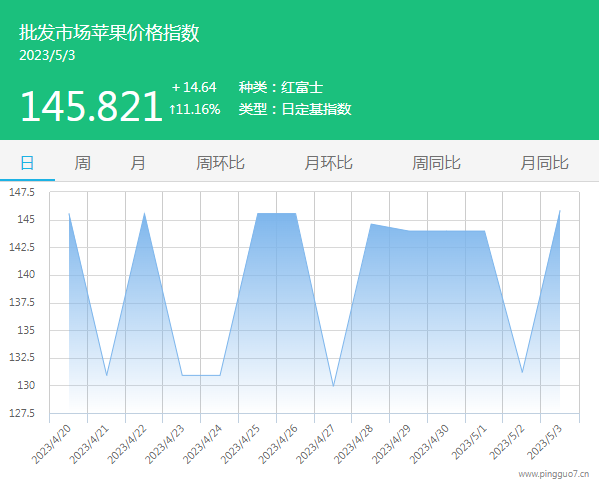Screen dimensions: 599x483
Task: Click x-axis date 2023/5/2
Action: point(507,442)
